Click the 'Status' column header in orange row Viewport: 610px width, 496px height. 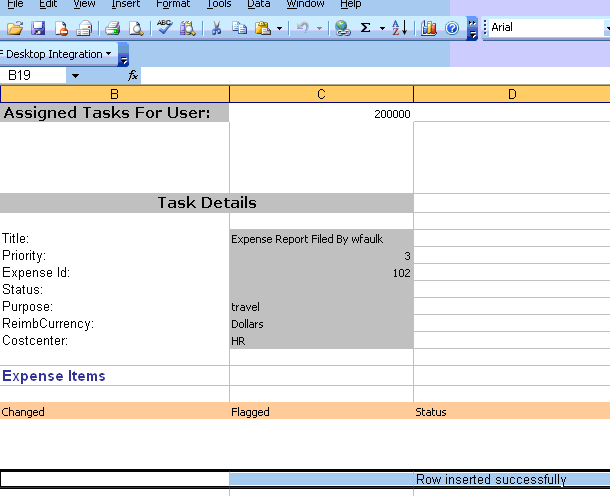pyautogui.click(x=512, y=412)
